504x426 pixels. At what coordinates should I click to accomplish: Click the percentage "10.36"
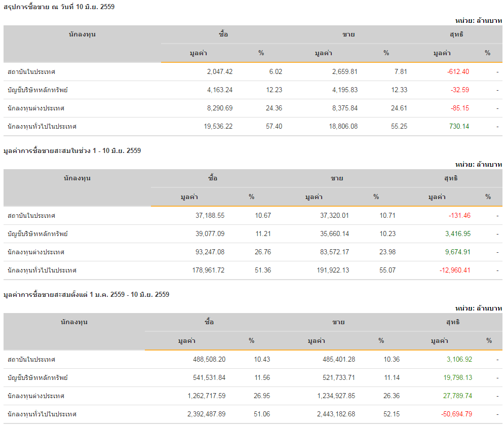click(x=392, y=360)
